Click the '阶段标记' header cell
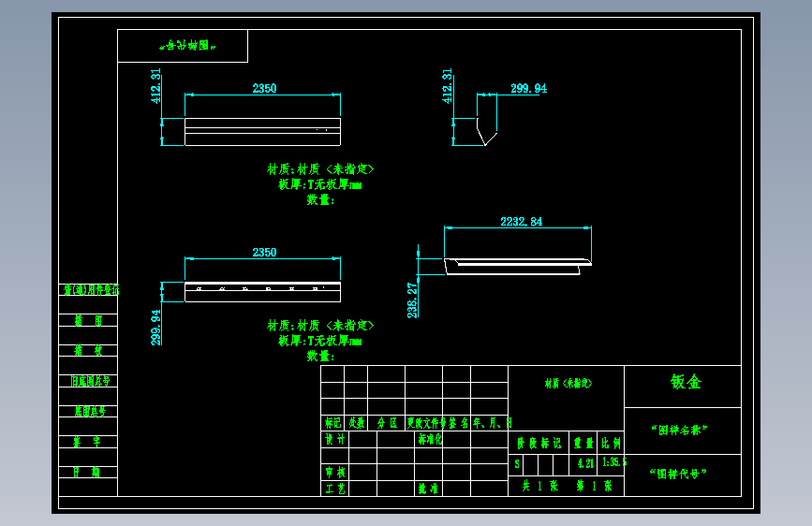Image resolution: width=812 pixels, height=526 pixels. coord(539,443)
